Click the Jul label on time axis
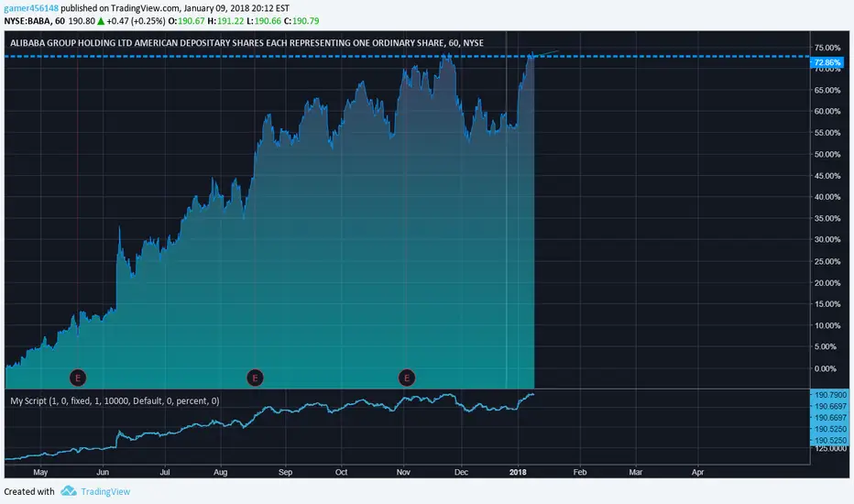 (x=165, y=472)
